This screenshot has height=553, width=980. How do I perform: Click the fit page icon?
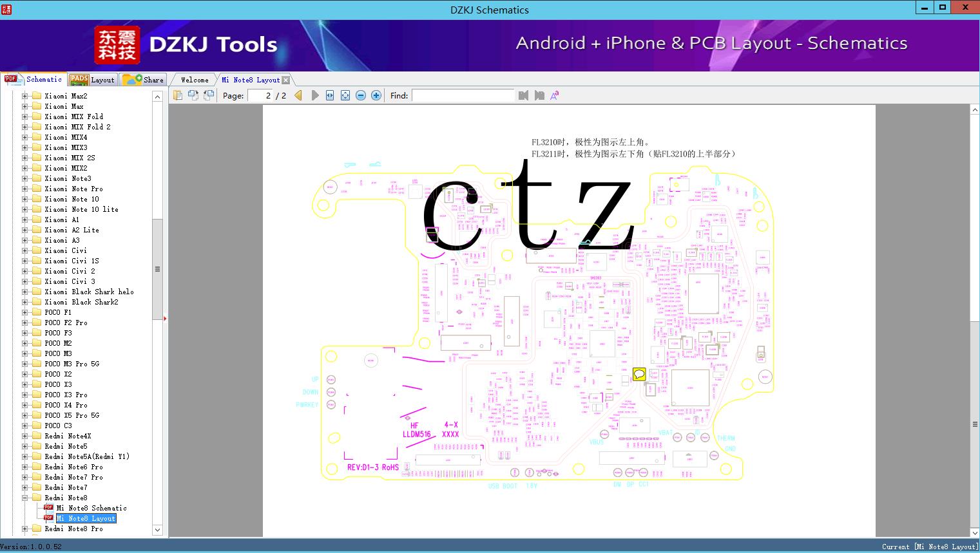(345, 95)
